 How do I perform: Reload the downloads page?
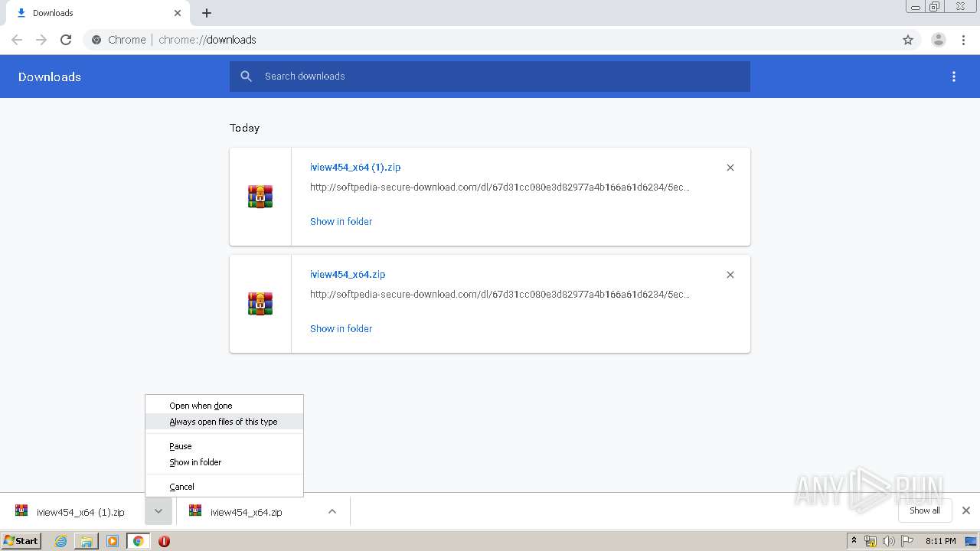tap(66, 40)
